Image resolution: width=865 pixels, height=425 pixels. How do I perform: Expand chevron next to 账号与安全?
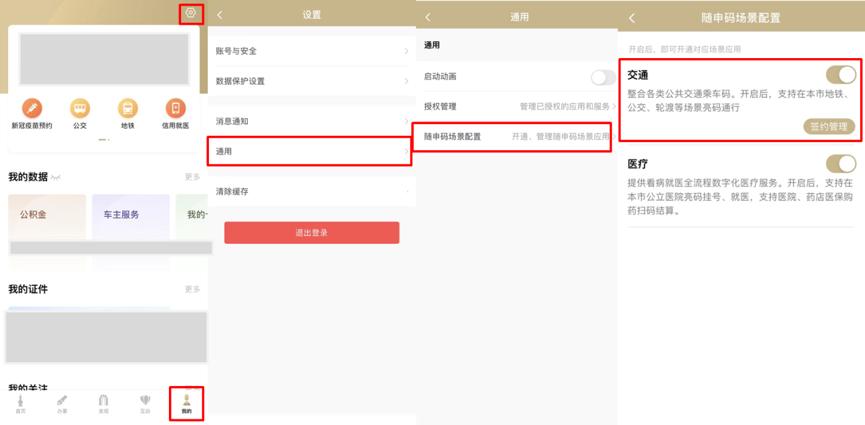[407, 51]
